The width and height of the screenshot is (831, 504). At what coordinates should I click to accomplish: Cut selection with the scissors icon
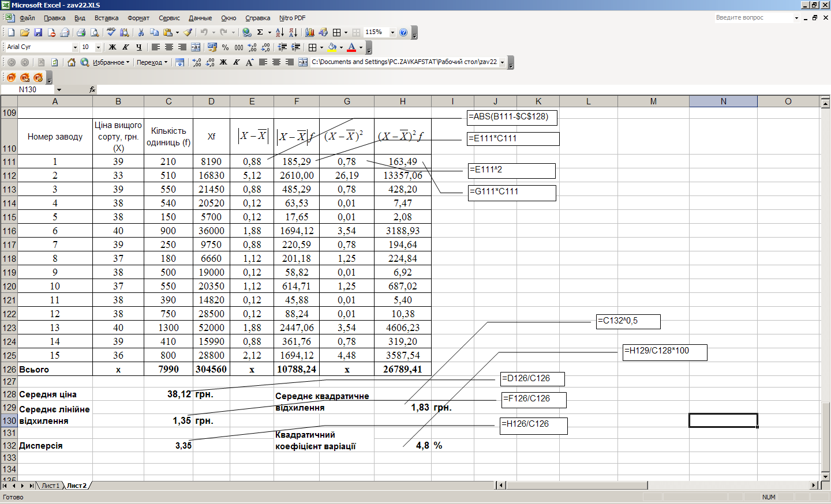[x=140, y=32]
